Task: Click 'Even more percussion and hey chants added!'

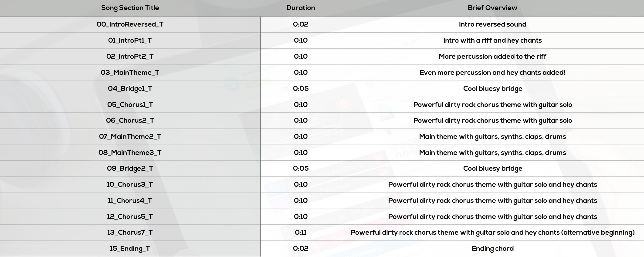Action: 492,72
